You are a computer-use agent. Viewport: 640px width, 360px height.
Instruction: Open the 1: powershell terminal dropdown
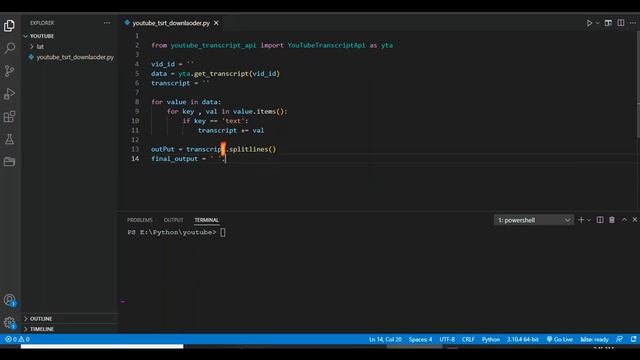[x=533, y=220]
